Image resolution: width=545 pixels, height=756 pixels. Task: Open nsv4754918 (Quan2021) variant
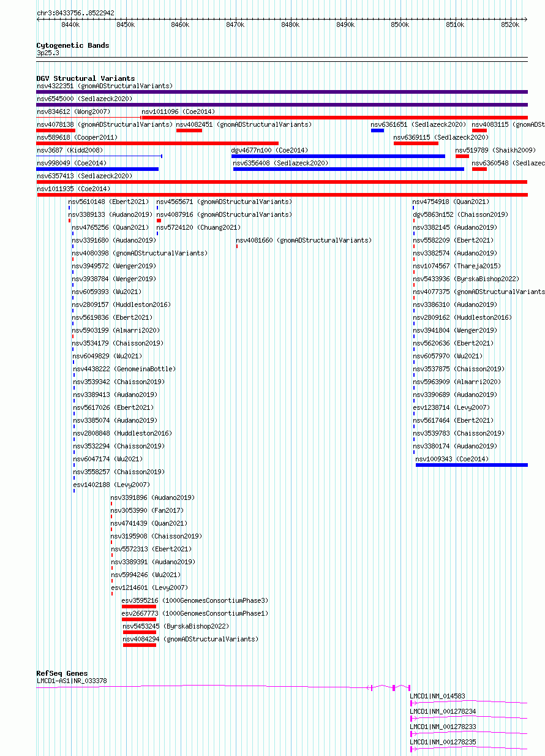451,202
